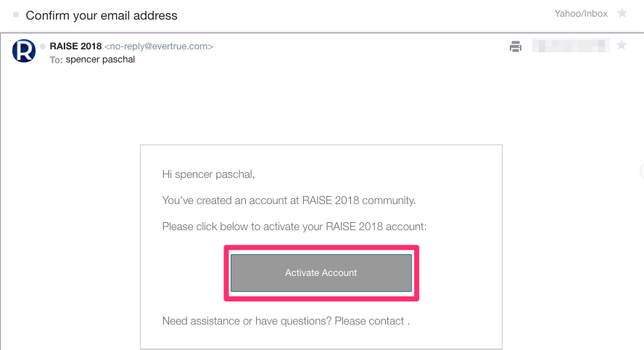Click recipient name spencer paschal
This screenshot has width=644, height=350.
pos(100,60)
